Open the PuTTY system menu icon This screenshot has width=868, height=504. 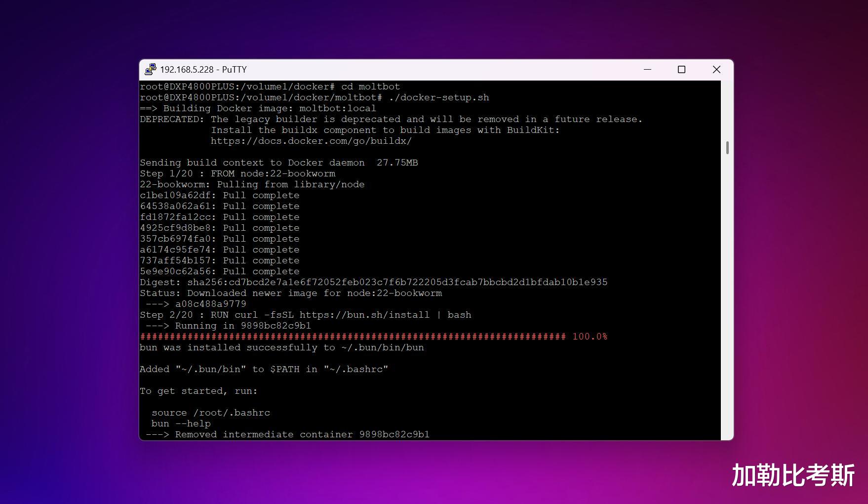click(151, 70)
